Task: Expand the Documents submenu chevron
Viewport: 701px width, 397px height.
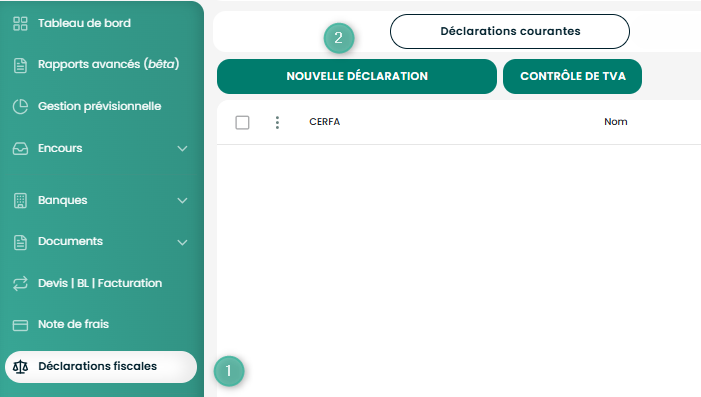Action: click(182, 242)
